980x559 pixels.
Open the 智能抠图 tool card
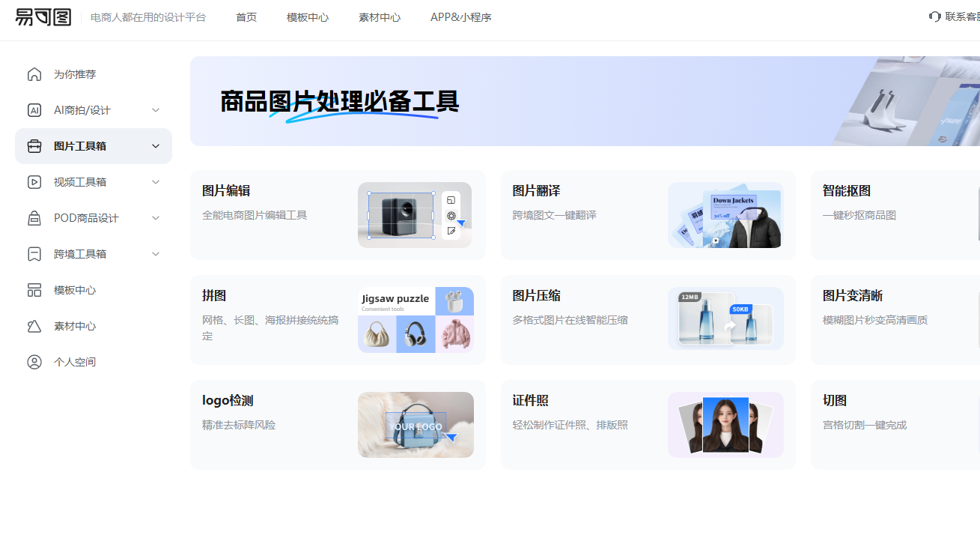coord(895,215)
